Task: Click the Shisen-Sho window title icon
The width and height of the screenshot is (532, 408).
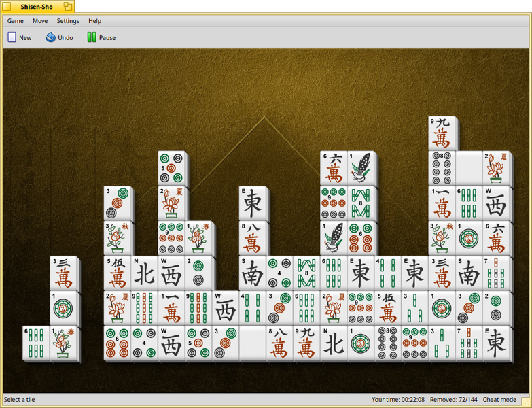Action: 7,6
